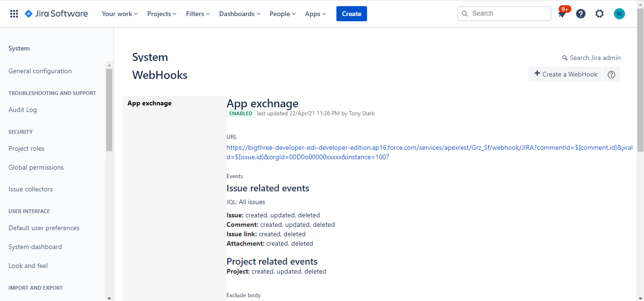The height and width of the screenshot is (301, 644).
Task: Click the Jira Software logo
Action: click(56, 13)
